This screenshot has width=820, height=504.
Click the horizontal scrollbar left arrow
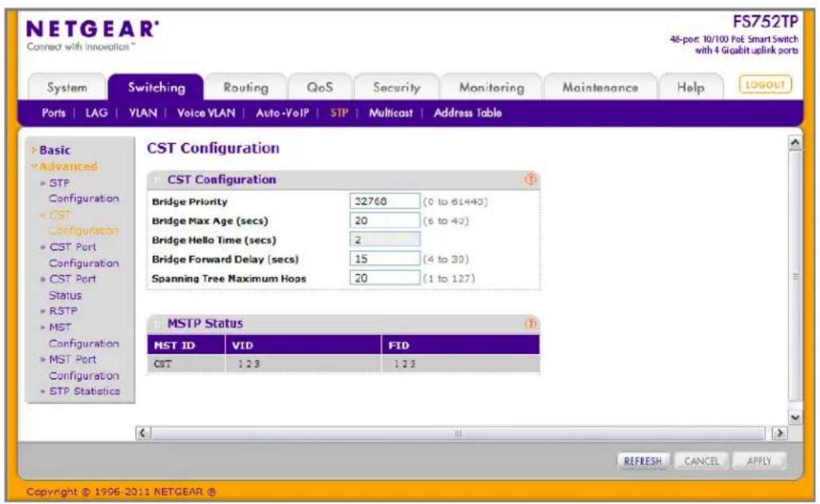coord(143,433)
